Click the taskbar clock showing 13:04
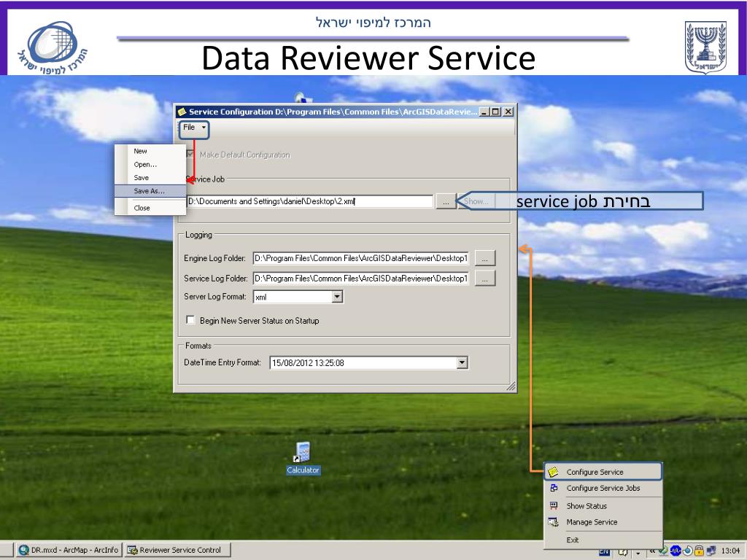Image resolution: width=747 pixels, height=560 pixels. coord(730,551)
